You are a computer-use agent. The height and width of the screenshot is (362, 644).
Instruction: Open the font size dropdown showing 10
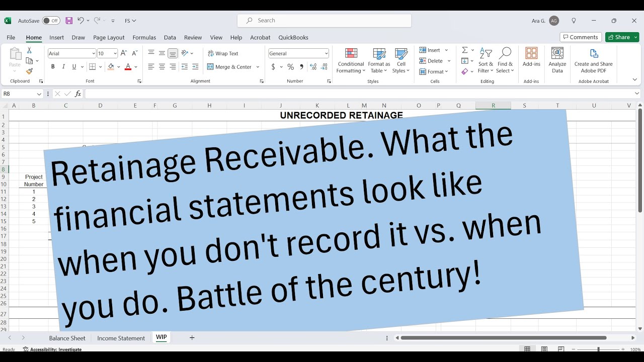point(115,53)
